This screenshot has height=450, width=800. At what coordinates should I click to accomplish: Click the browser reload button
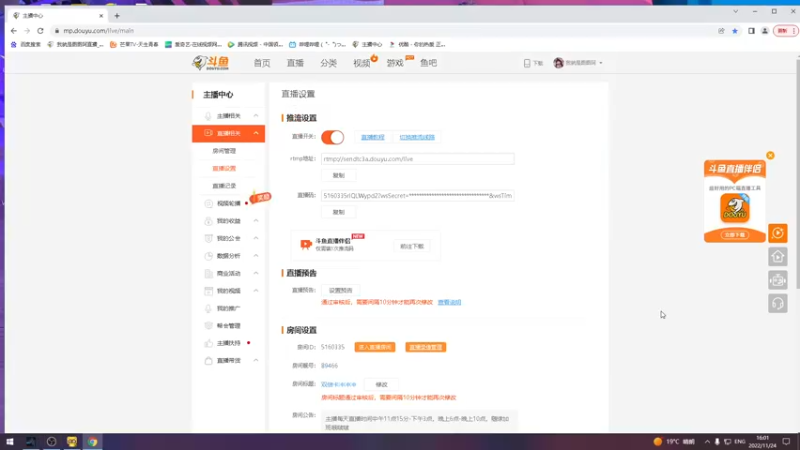pos(40,31)
